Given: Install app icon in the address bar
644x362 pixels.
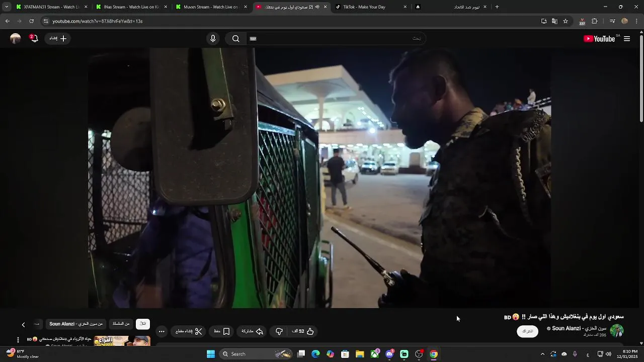Looking at the screenshot, I should [x=544, y=21].
